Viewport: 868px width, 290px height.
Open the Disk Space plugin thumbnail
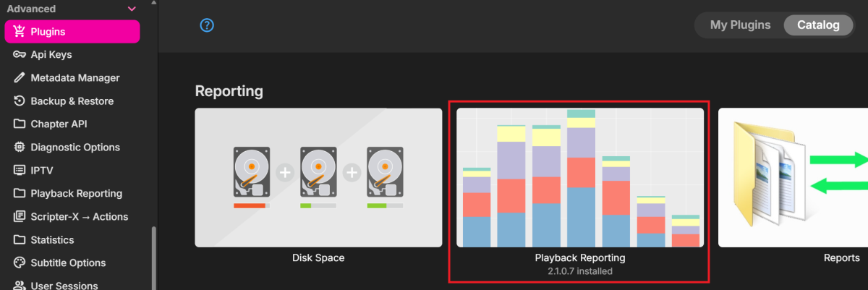[x=318, y=178]
